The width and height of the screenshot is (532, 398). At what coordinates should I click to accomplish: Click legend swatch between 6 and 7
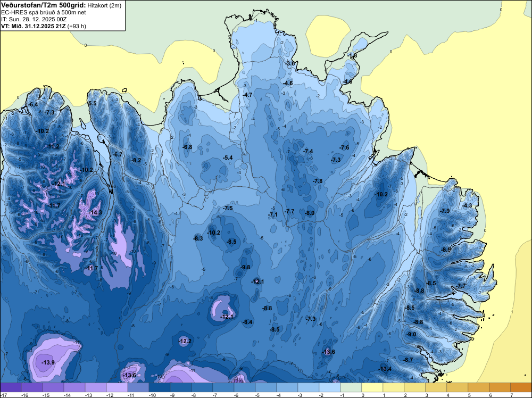coord(500,387)
